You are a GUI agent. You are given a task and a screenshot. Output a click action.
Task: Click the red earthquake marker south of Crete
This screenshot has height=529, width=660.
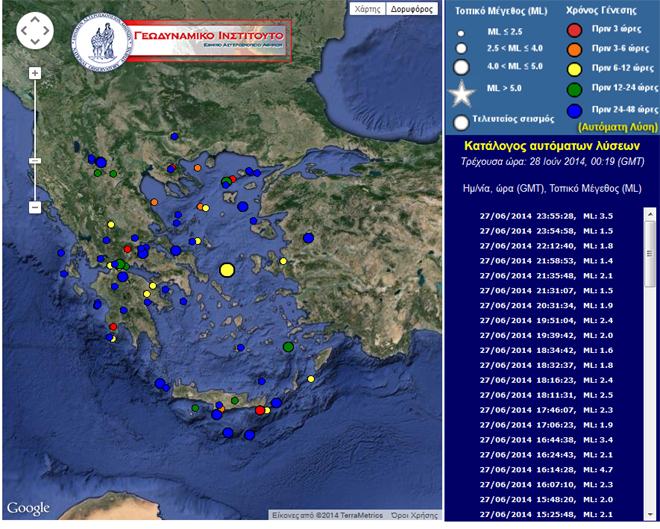point(260,410)
